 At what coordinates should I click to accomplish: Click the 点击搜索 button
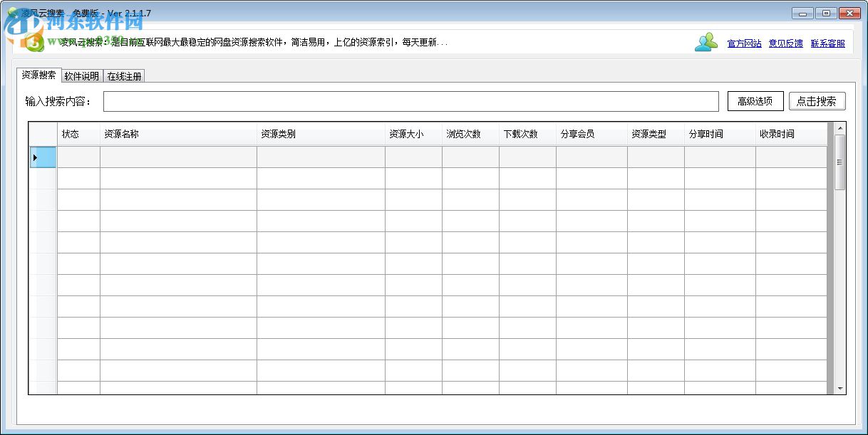(817, 101)
